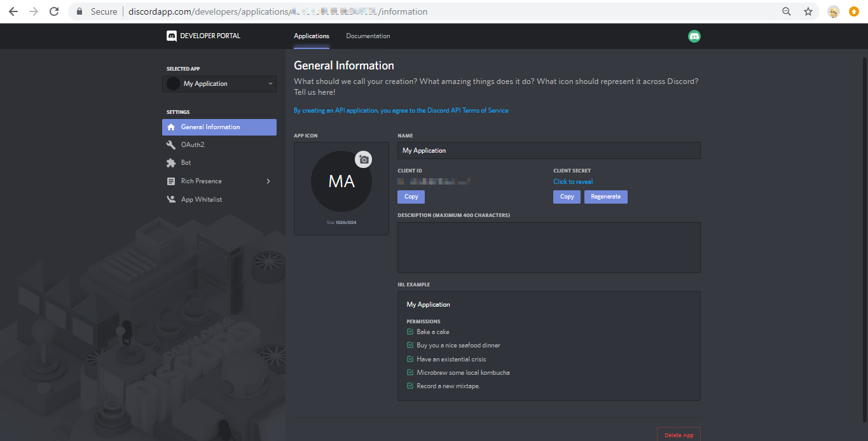Image resolution: width=868 pixels, height=441 pixels.
Task: Open the green Discord user avatar
Action: 694,36
